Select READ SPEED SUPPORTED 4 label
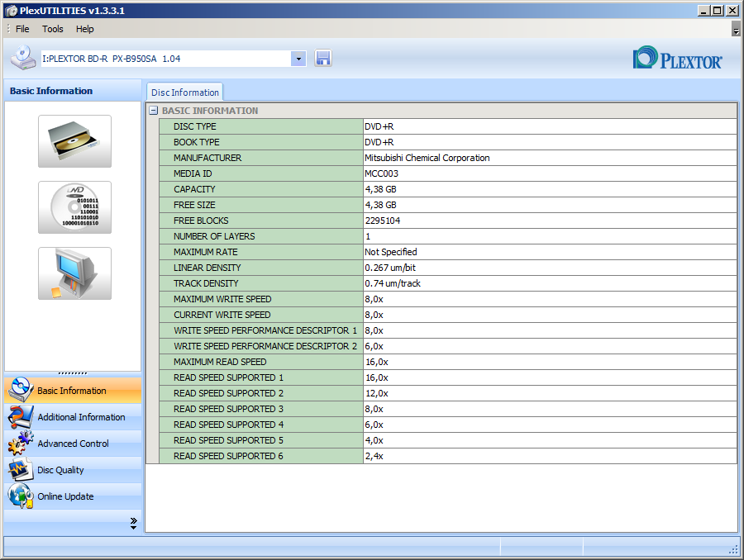This screenshot has width=744, height=560. coord(228,425)
